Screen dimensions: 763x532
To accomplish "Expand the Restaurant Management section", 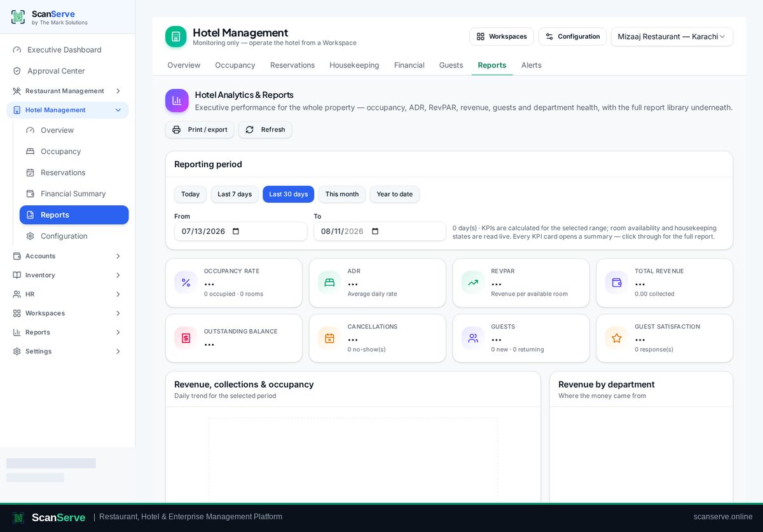I will (x=118, y=91).
